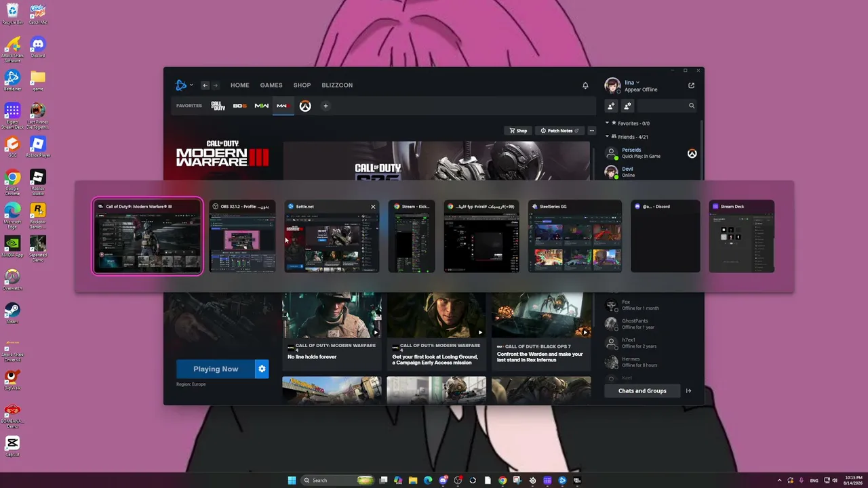Open the more options ellipsis menu

tap(592, 131)
